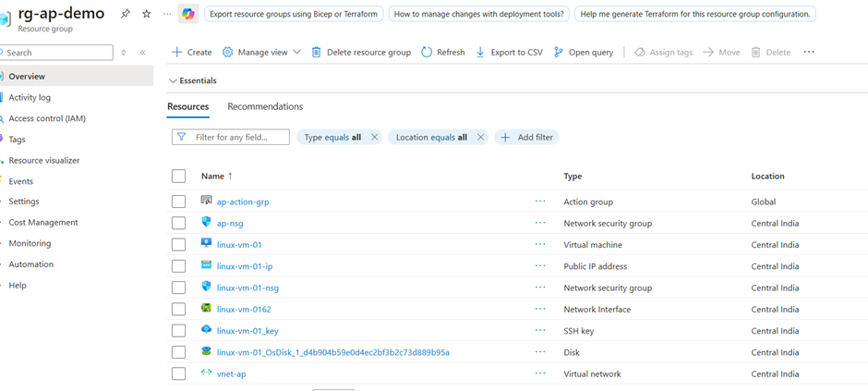Open the more options ellipsis beside the title
This screenshot has height=391, width=868.
[x=167, y=15]
